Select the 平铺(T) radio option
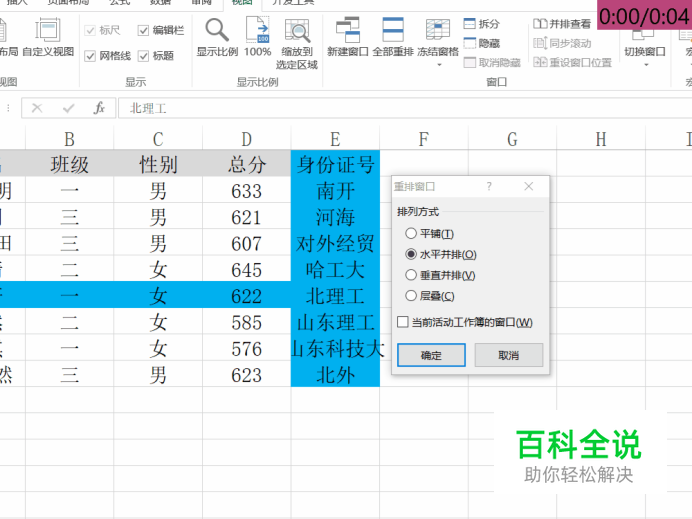This screenshot has width=692, height=519. (411, 233)
